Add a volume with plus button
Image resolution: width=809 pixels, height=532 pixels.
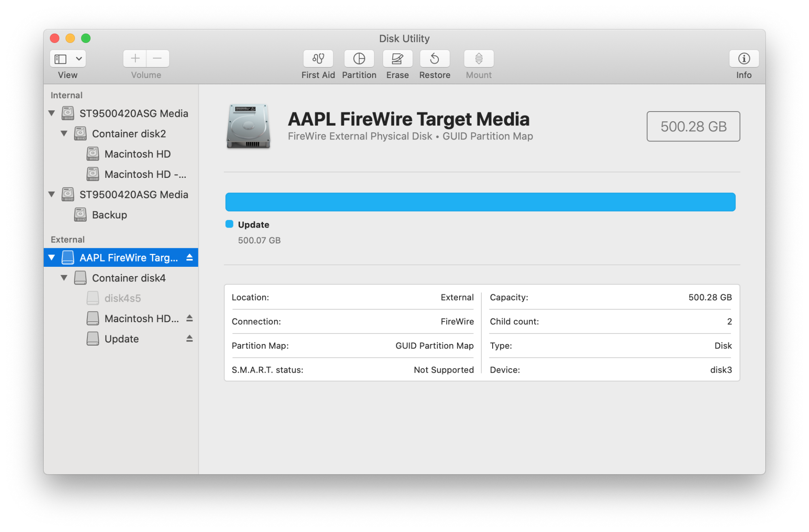click(x=135, y=59)
